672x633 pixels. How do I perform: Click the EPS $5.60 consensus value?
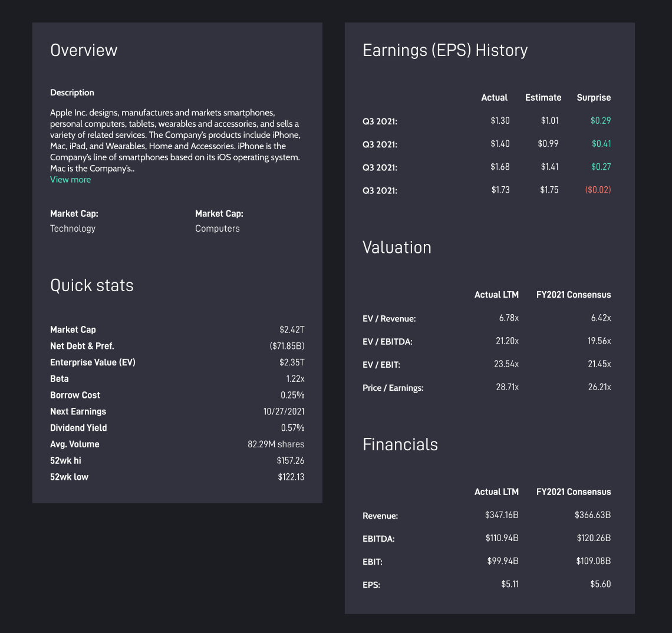(601, 584)
